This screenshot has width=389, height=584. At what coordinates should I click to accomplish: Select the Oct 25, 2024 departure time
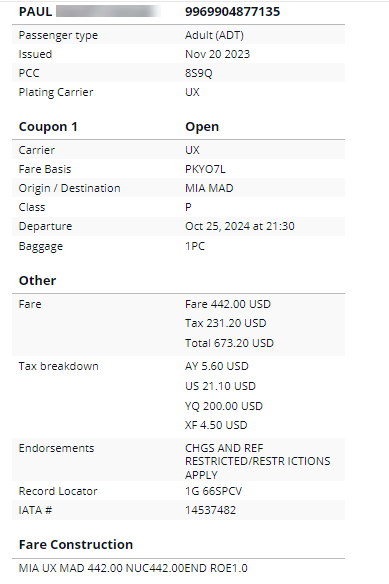tap(240, 226)
